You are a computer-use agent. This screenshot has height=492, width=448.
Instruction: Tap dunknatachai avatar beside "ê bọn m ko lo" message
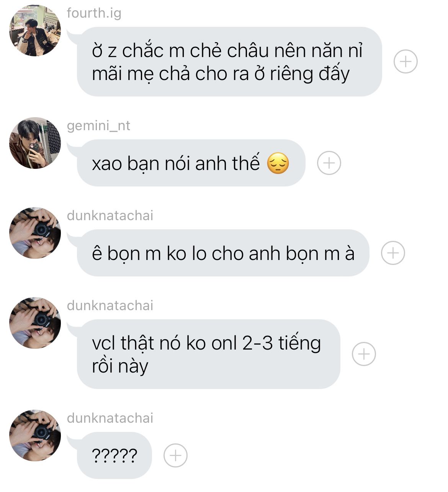click(x=35, y=233)
